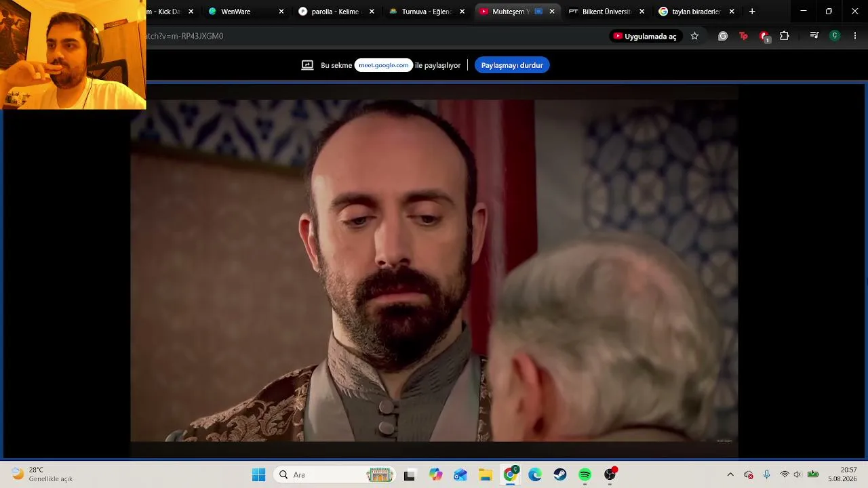
Task: Open Wi-Fi network settings in tray
Action: 785,475
